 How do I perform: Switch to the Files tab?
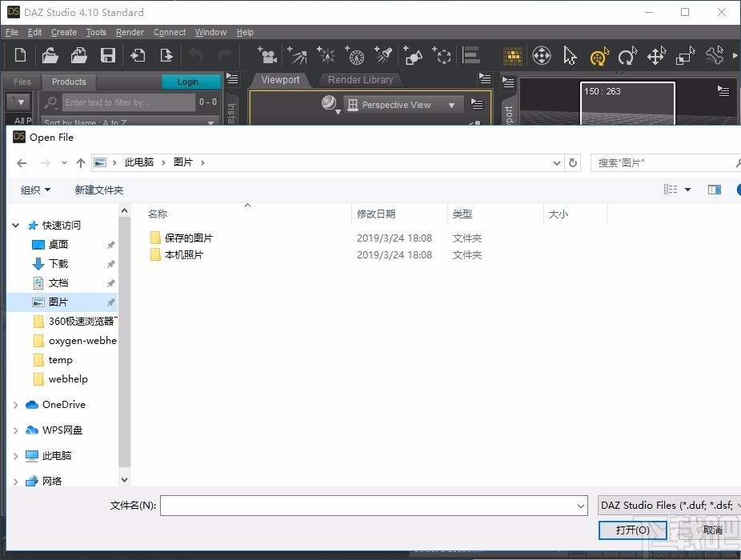point(22,82)
